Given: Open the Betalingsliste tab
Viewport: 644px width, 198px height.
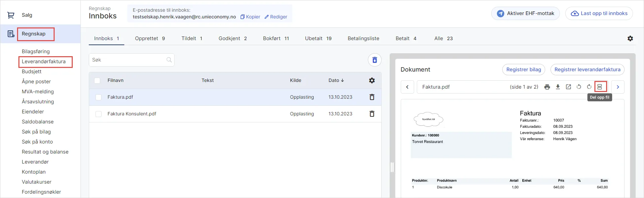Looking at the screenshot, I should tap(364, 38).
